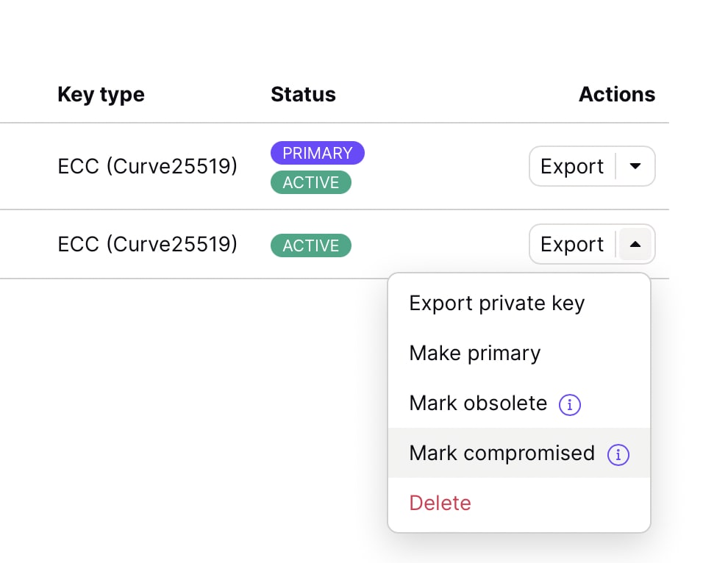Click the ECC (Curve25519) text of the primary key
The width and height of the screenshot is (728, 563).
tap(147, 167)
